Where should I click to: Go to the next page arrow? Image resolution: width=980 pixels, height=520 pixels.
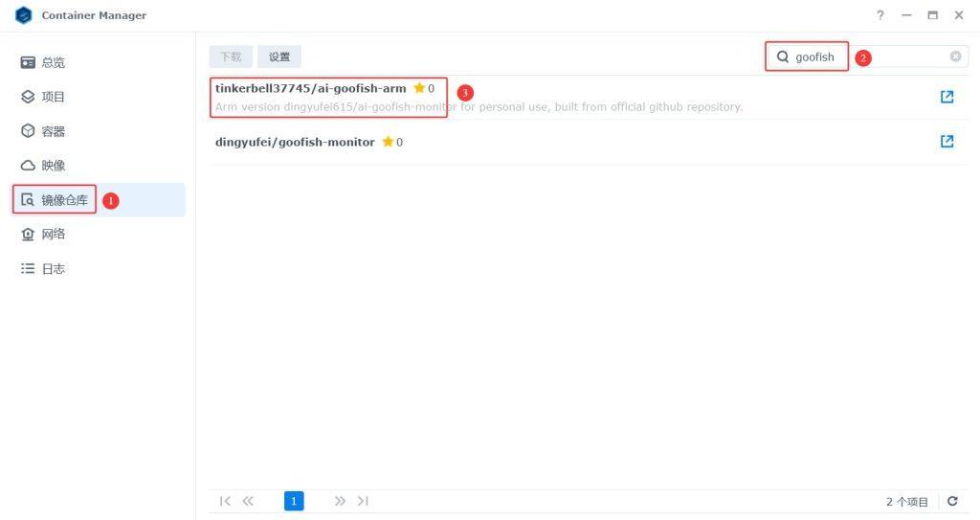pyautogui.click(x=340, y=501)
